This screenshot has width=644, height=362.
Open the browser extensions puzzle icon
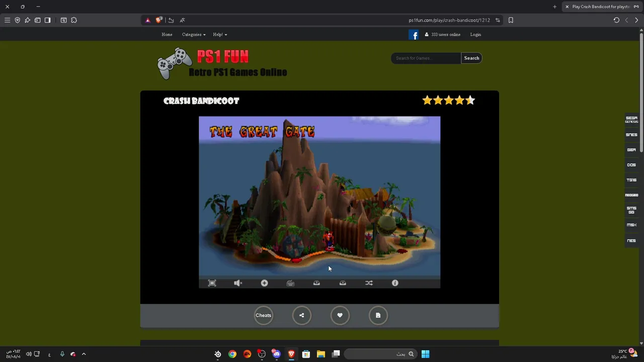coord(74,20)
